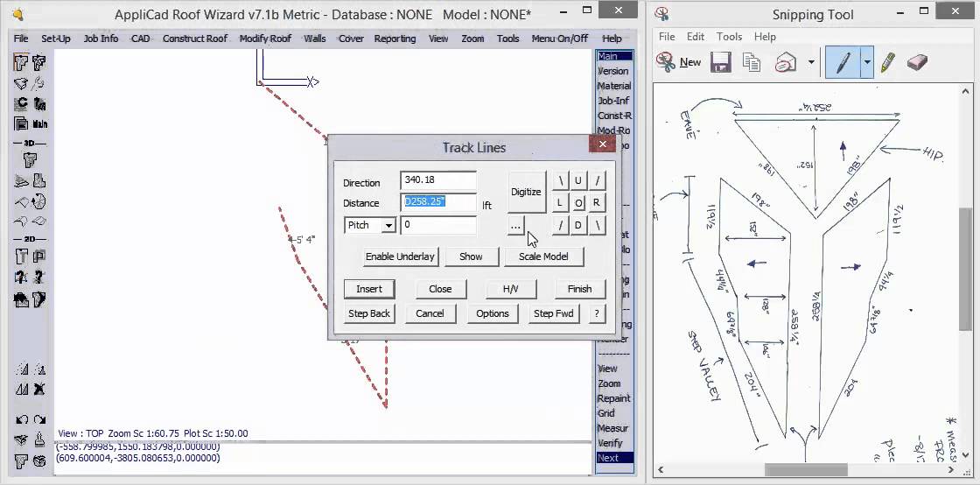This screenshot has width=980, height=485.
Task: Click the Direction input field
Action: pyautogui.click(x=438, y=180)
